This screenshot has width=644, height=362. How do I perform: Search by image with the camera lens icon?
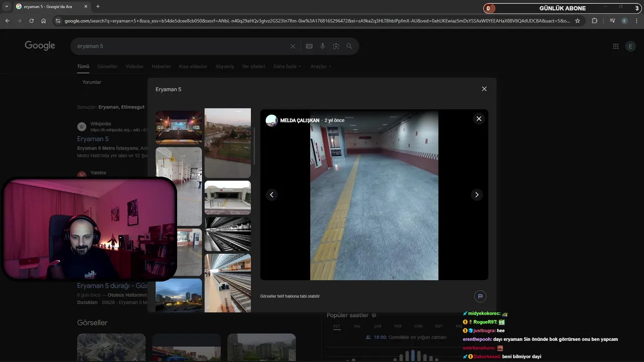(x=336, y=46)
